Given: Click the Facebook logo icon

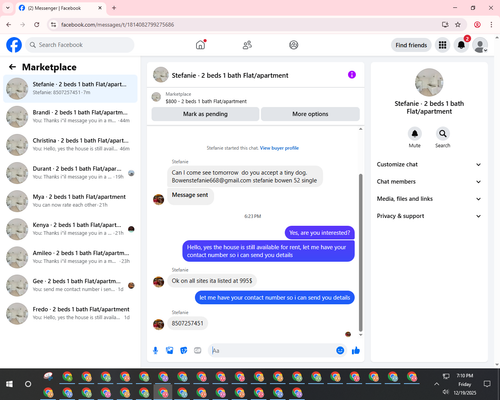Looking at the screenshot, I should [x=14, y=45].
